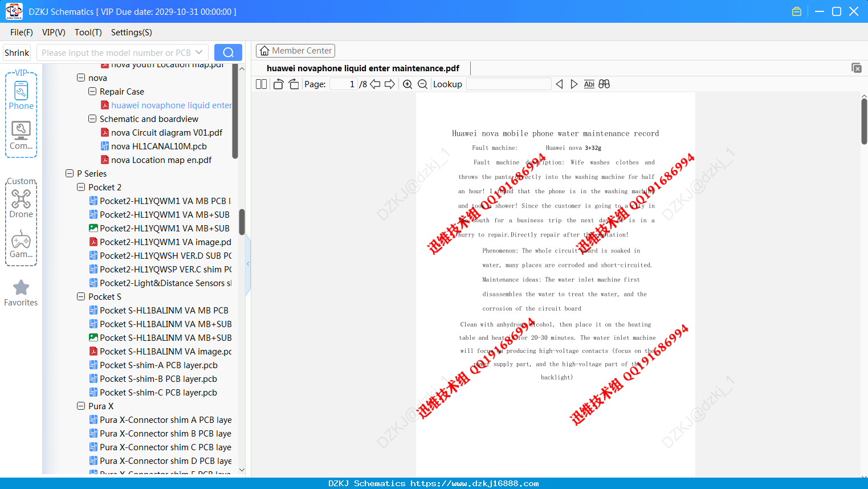Collapse Schematic and boardview folder
The height and width of the screenshot is (489, 868).
(92, 119)
